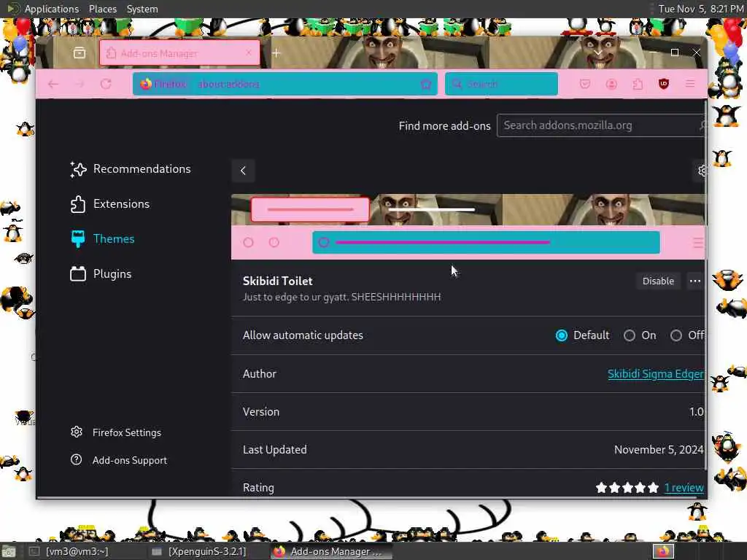Close the Add-ons Manager tab
This screenshot has width=747, height=560.
click(248, 52)
